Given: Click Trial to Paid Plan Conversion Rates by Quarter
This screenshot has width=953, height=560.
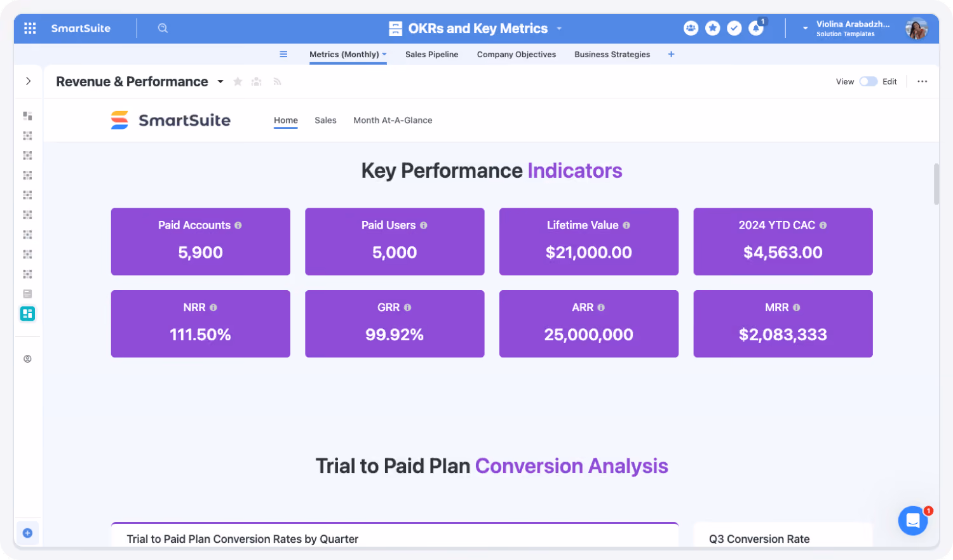Looking at the screenshot, I should [x=243, y=539].
